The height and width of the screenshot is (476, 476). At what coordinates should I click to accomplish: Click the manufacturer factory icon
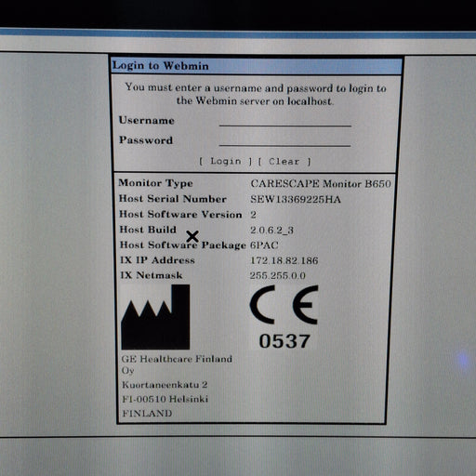(x=155, y=317)
